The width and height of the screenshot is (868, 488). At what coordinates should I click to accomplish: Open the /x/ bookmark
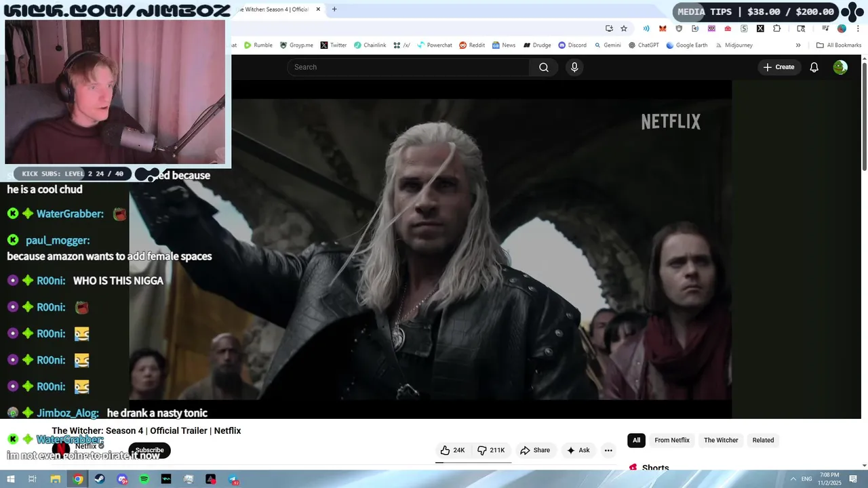[401, 45]
